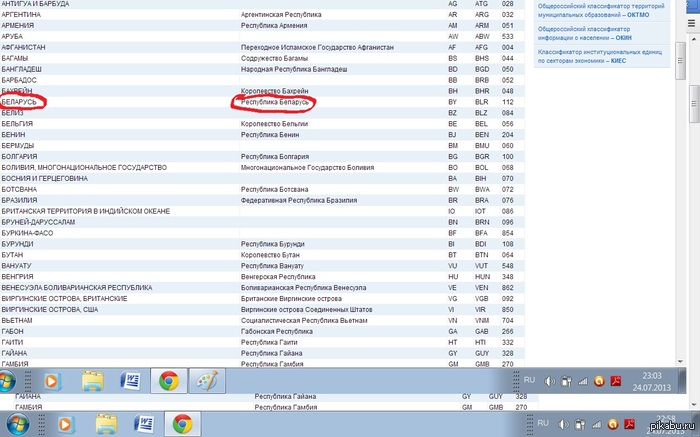Click the circled Республика Беларусь cell

coord(272,101)
